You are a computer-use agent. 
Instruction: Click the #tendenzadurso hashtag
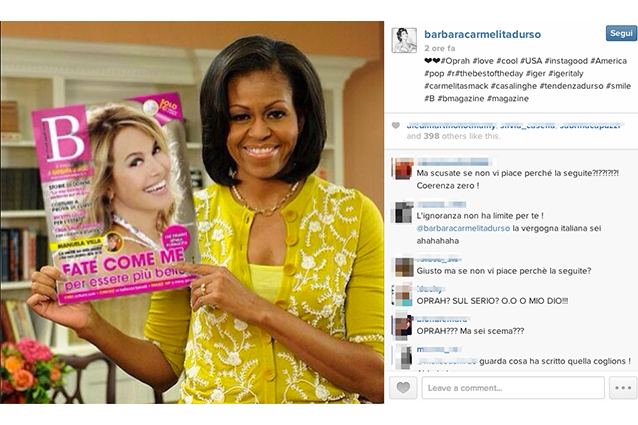coord(571,86)
